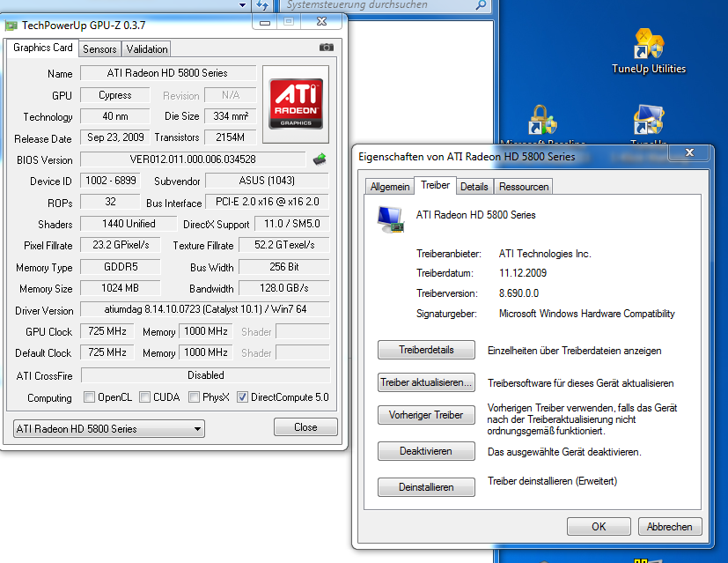Click the Device ID value 1002 - 6899

pyautogui.click(x=111, y=181)
